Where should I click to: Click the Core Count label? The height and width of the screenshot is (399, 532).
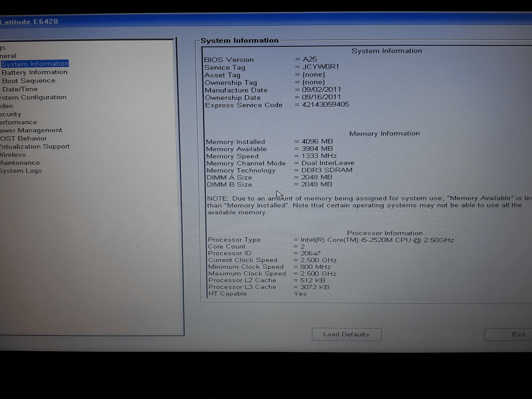pyautogui.click(x=227, y=247)
